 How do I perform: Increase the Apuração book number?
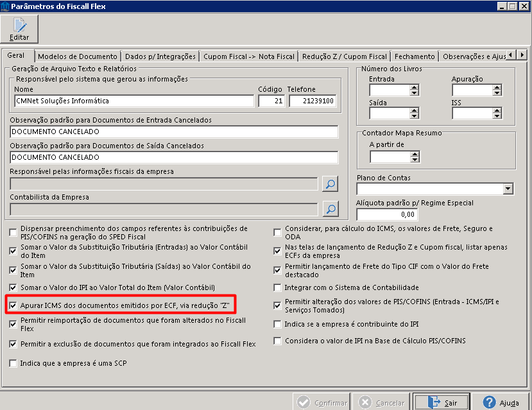[x=497, y=87]
